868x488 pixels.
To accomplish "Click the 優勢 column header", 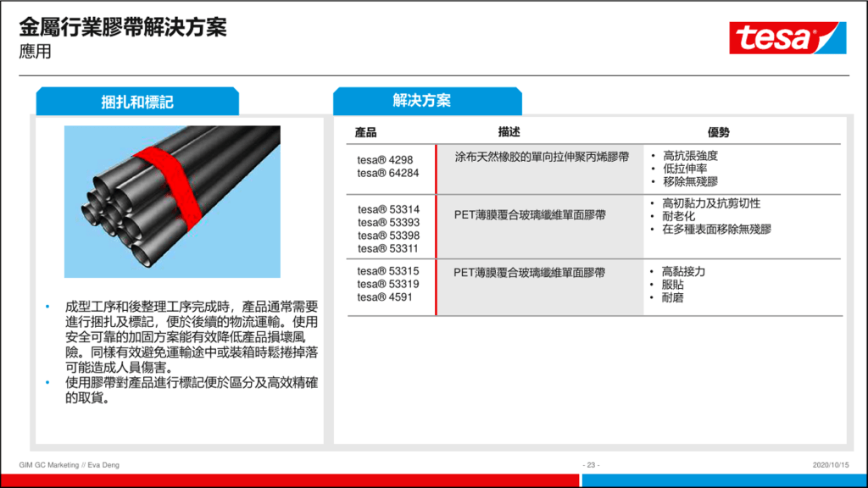I will (719, 132).
